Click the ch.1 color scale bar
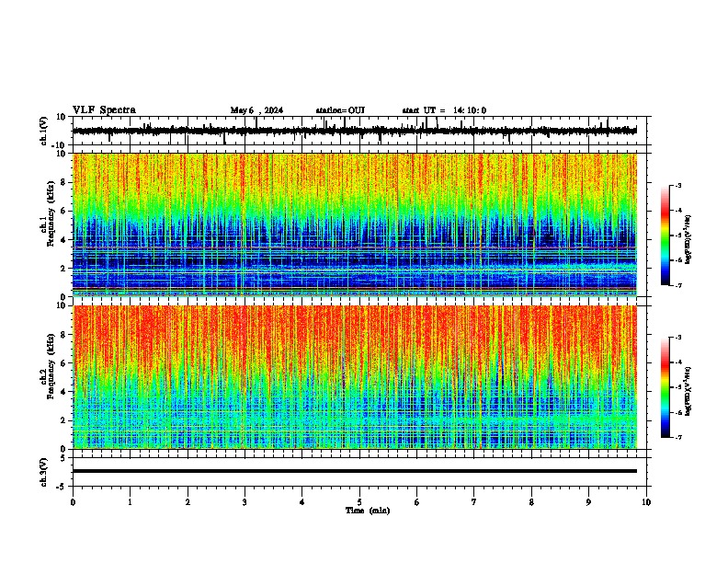The height and width of the screenshot is (563, 728). [665, 236]
